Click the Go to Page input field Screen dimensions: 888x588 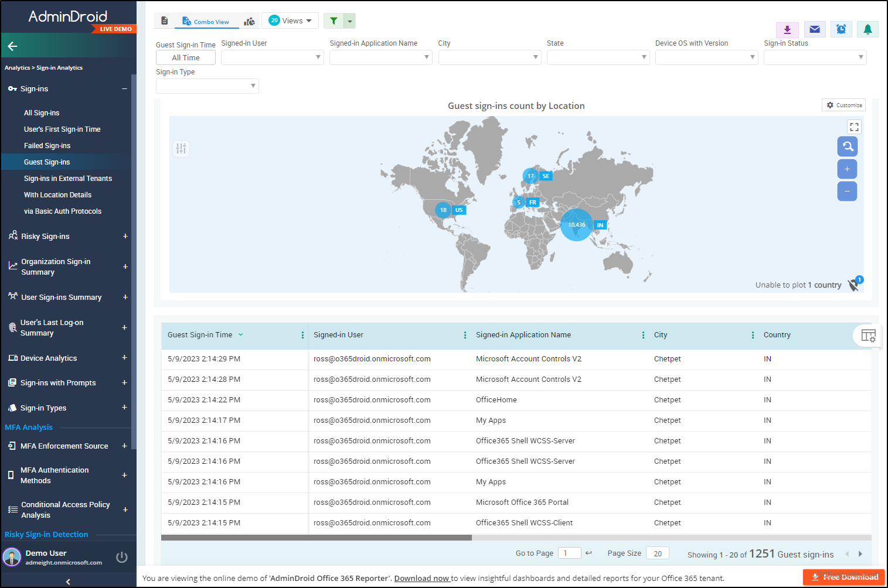pos(569,553)
